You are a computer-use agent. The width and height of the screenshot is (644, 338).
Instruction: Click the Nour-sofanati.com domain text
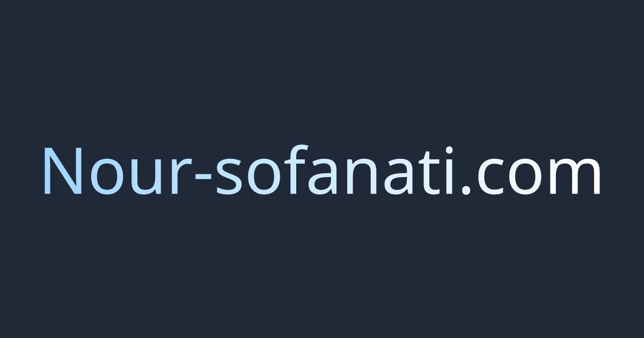coord(322,171)
